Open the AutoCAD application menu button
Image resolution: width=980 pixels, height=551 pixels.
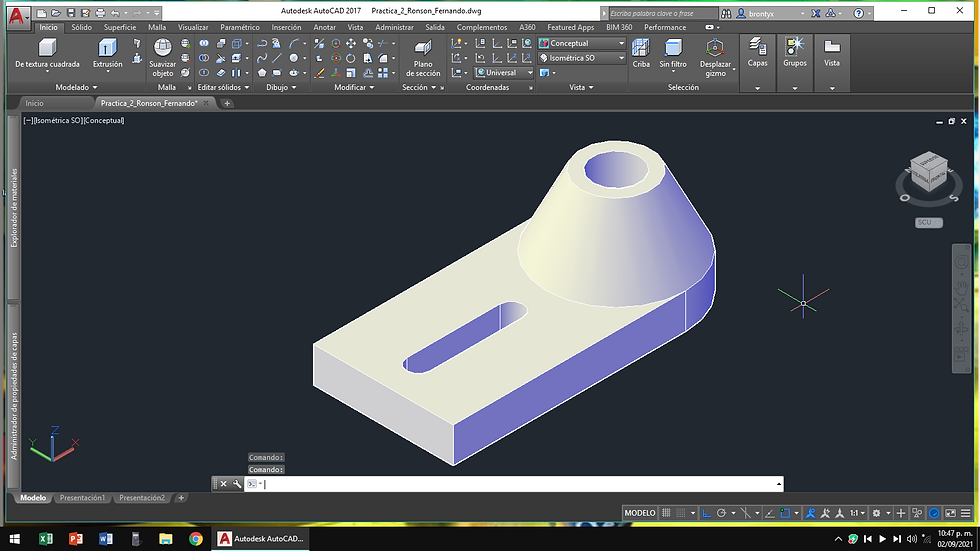pos(18,17)
